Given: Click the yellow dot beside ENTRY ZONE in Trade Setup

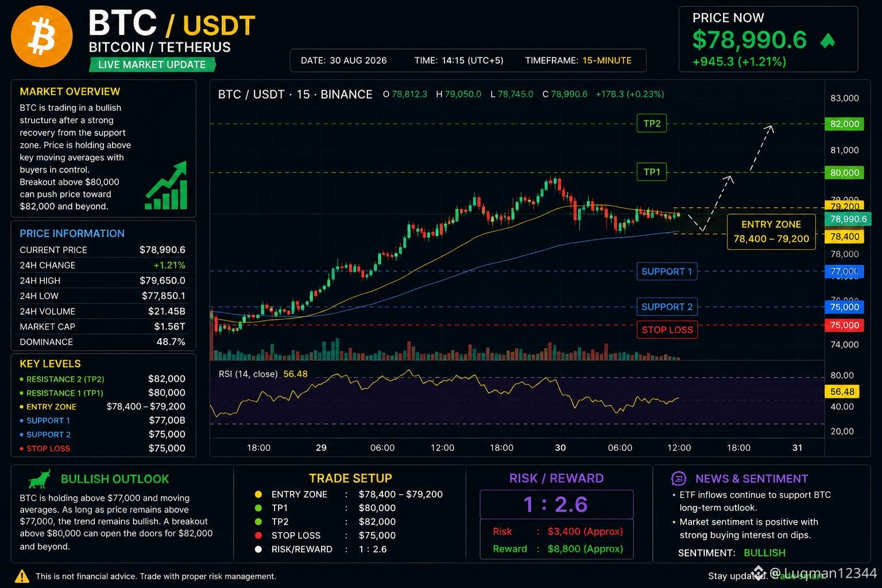Looking at the screenshot, I should 258,494.
